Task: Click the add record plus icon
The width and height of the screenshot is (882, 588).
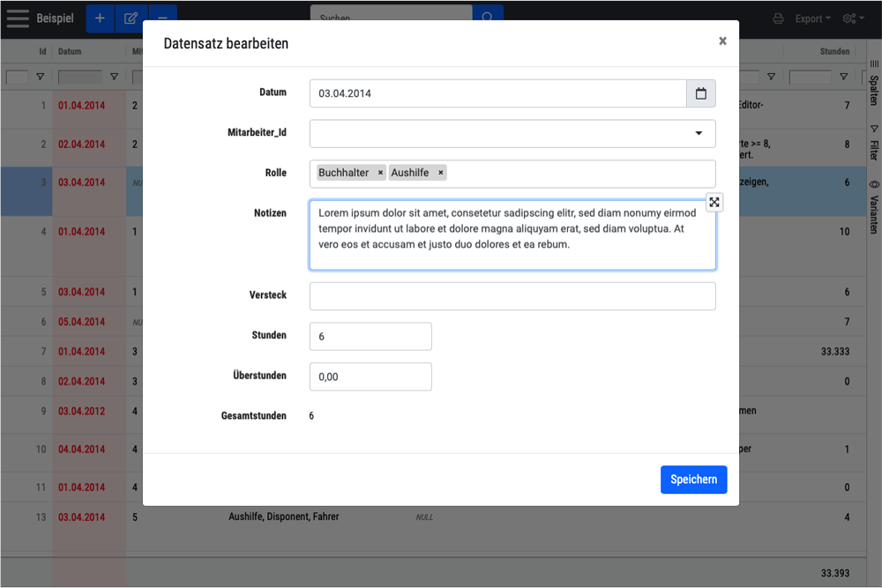Action: click(x=100, y=19)
